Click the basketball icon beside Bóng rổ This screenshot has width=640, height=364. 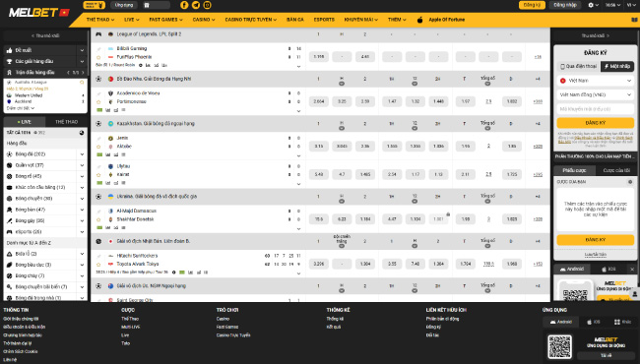coord(10,176)
